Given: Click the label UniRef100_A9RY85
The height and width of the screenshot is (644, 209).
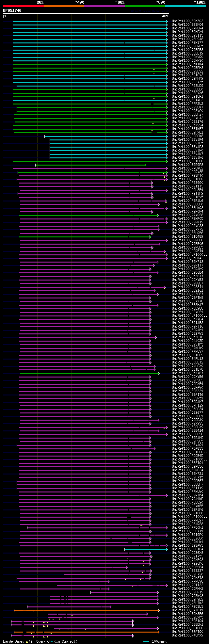Looking at the screenshot, I should (x=187, y=172).
